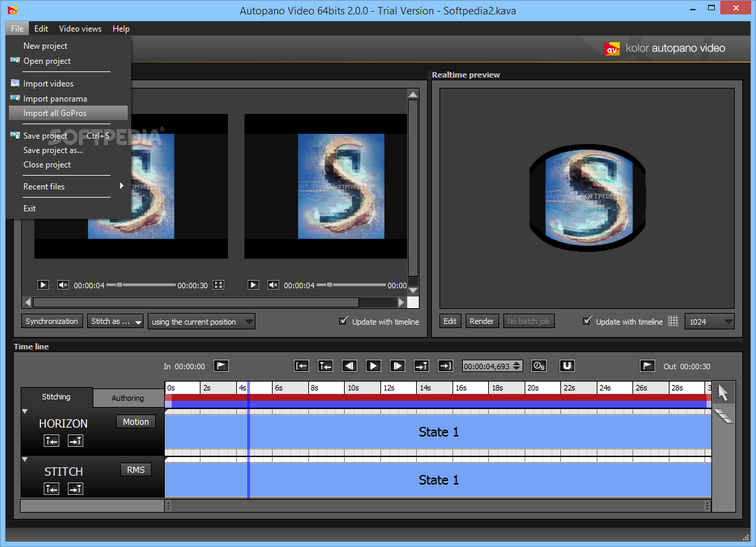Switch to the Authoring tab

[x=128, y=398]
